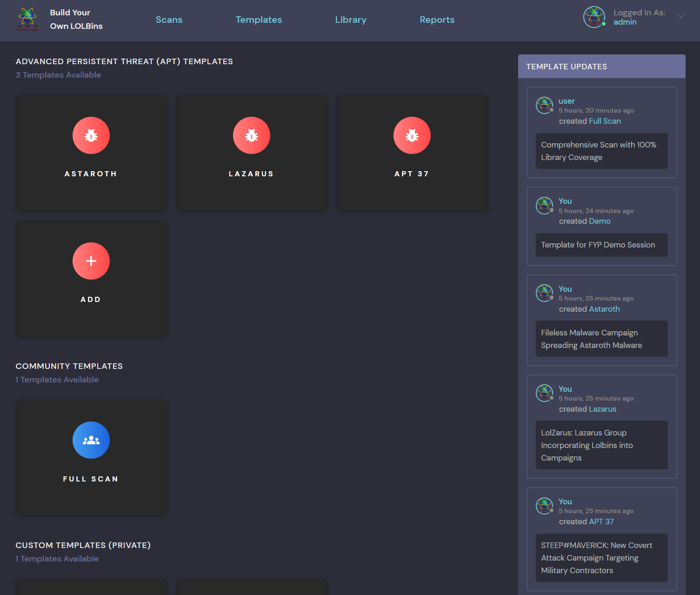Open the FULL SCAN template card label
Screen dimensions: 700x595
pyautogui.click(x=91, y=479)
